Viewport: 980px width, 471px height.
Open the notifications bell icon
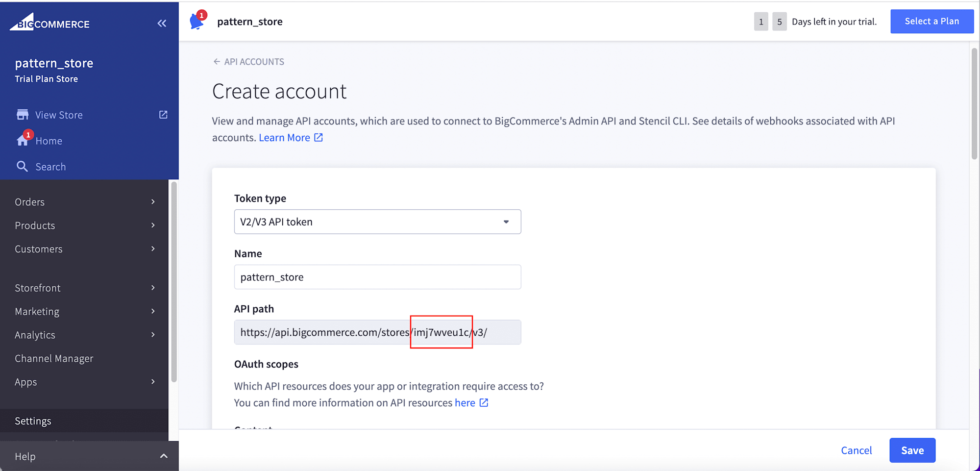tap(197, 21)
